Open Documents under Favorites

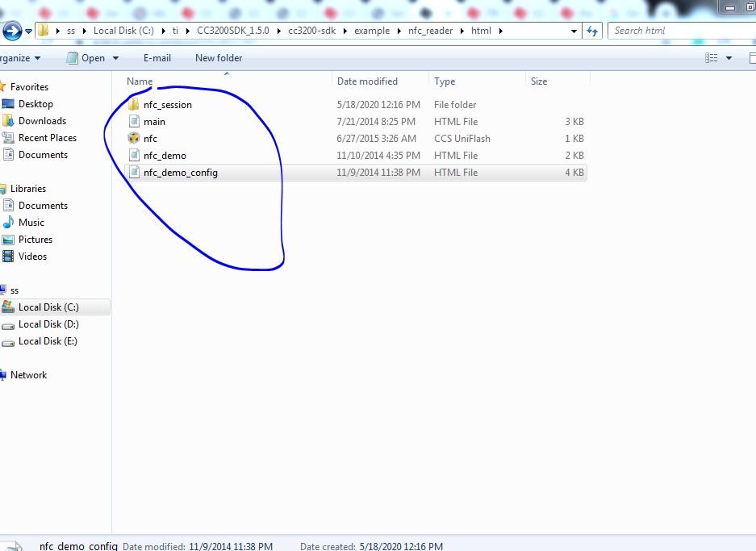point(43,155)
